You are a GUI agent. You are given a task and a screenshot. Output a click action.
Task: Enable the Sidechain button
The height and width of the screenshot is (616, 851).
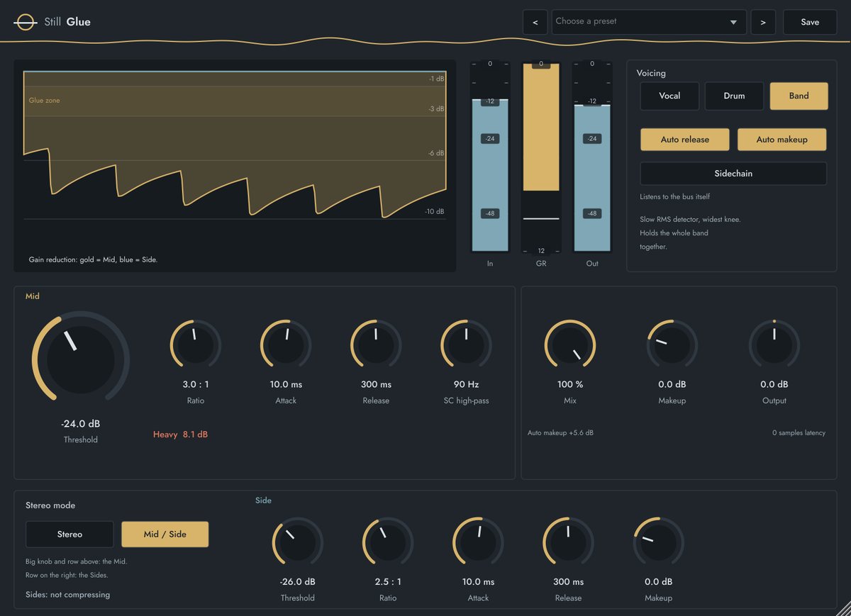pos(733,174)
